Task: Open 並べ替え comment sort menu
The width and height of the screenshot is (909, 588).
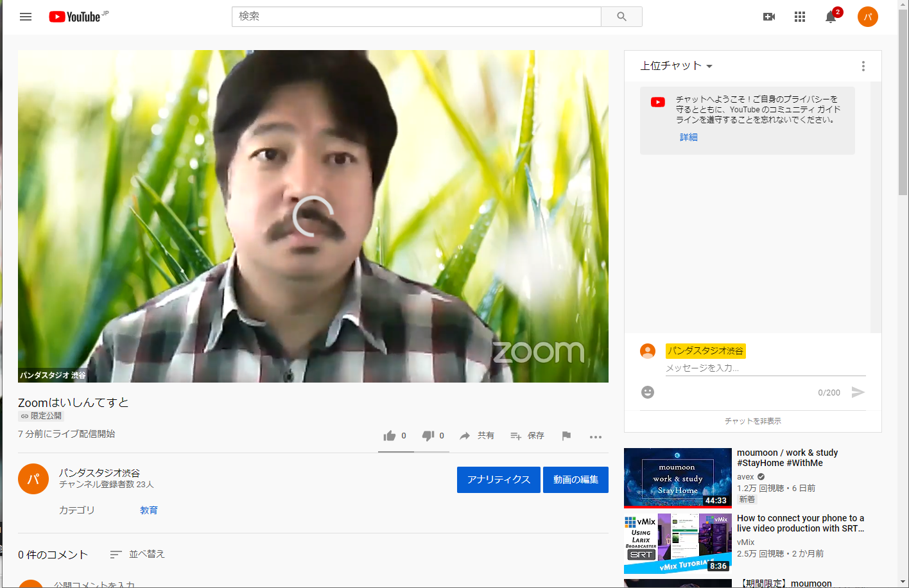Action: coord(137,554)
